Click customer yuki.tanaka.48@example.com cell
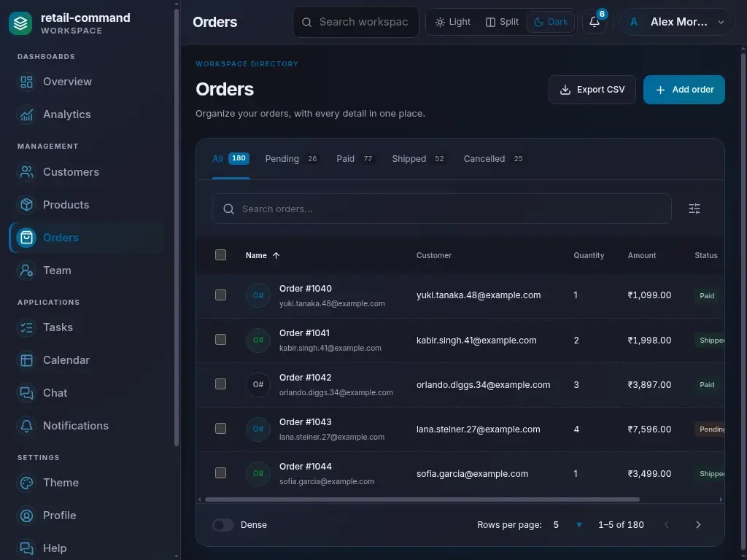Viewport: 747px width, 560px height. click(x=479, y=295)
